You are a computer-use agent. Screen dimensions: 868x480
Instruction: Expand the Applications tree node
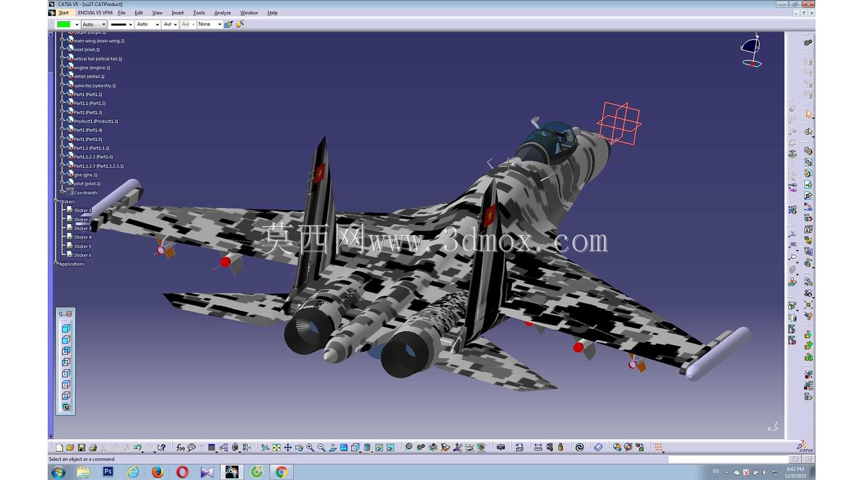coord(56,264)
